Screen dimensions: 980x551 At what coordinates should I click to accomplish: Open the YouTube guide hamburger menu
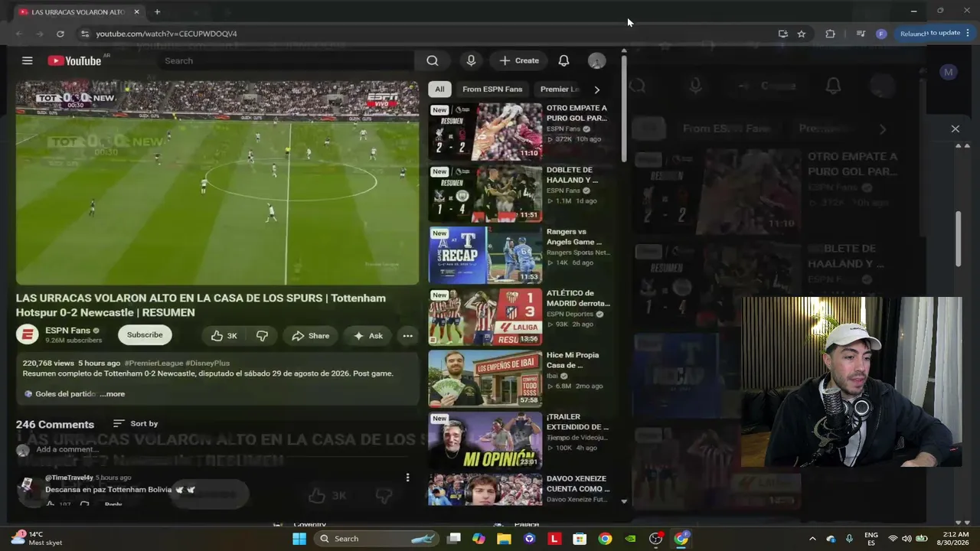[28, 60]
